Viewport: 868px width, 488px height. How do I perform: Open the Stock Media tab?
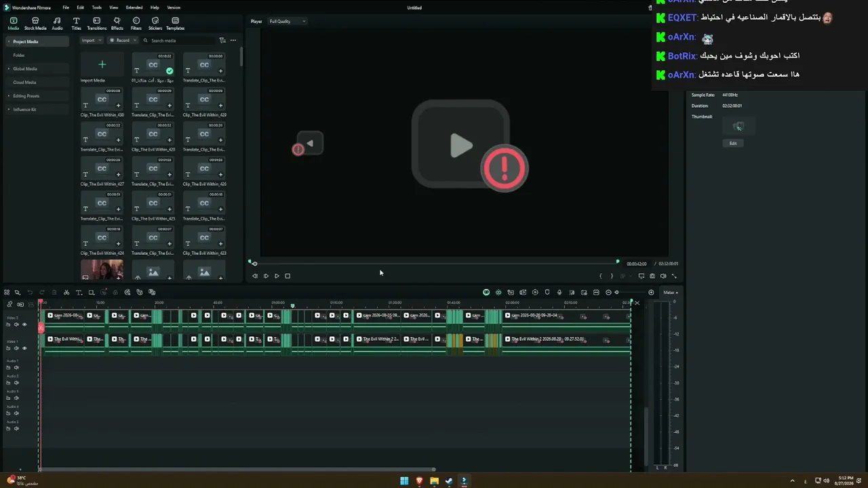click(35, 24)
